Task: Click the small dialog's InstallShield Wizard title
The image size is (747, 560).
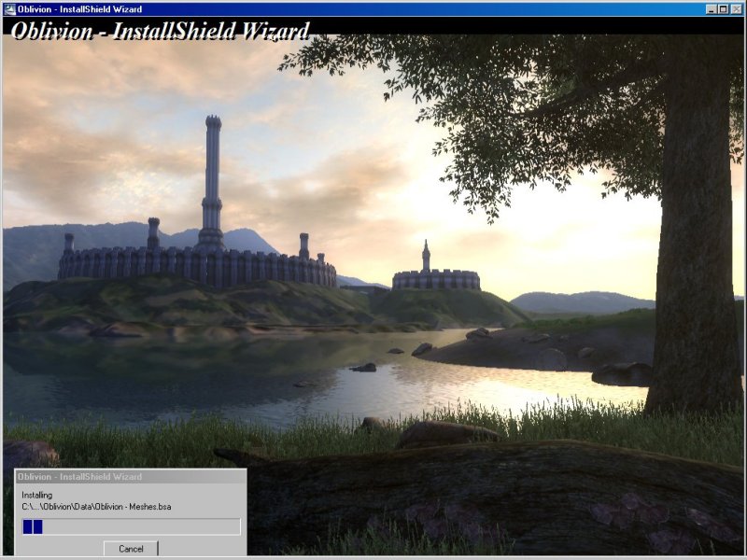Action: click(79, 476)
